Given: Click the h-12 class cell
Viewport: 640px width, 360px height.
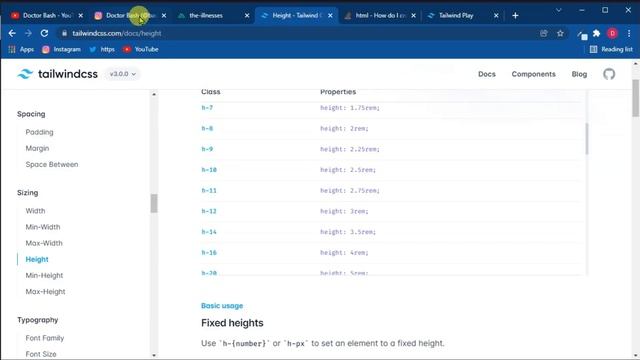Looking at the screenshot, I should [209, 211].
